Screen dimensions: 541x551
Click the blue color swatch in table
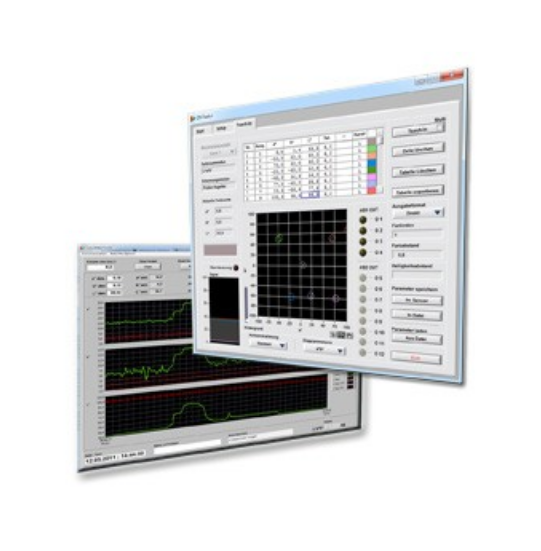click(372, 163)
